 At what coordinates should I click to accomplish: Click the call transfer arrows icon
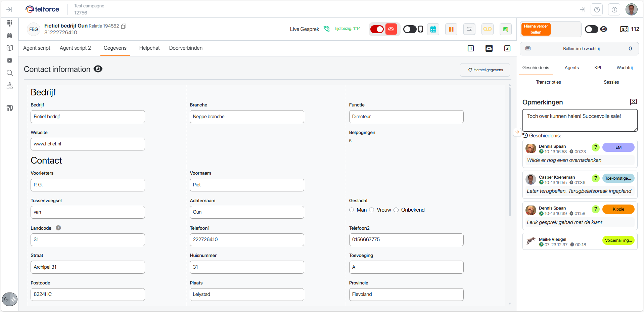pos(469,29)
